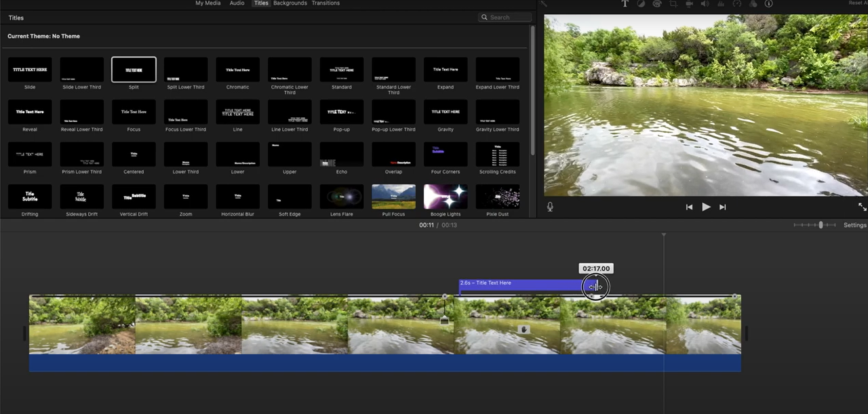Select the Reveal title thumbnail
Image resolution: width=868 pixels, height=414 pixels.
[x=30, y=112]
